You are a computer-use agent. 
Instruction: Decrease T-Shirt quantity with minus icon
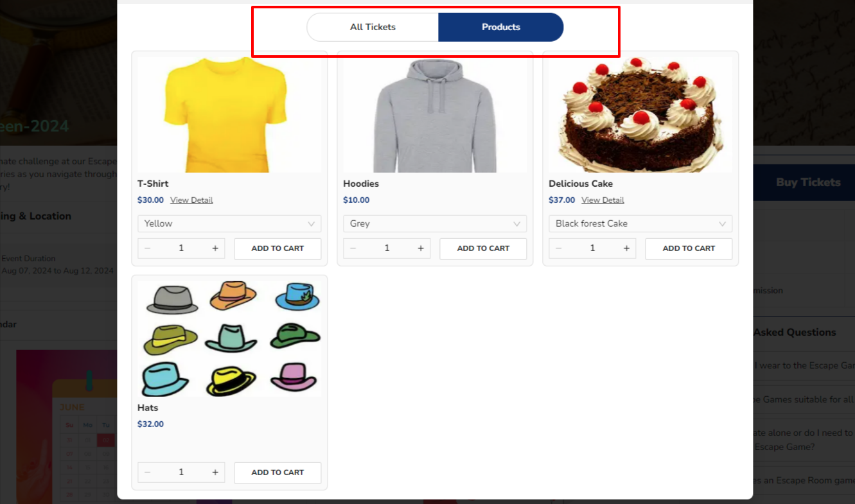coord(148,248)
